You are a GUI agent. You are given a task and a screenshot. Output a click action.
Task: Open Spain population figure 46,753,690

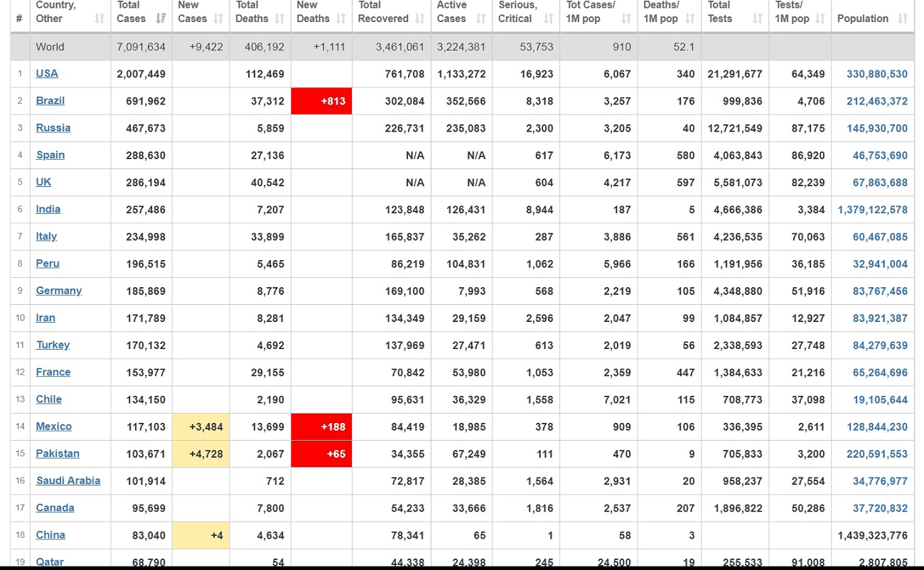pyautogui.click(x=880, y=155)
